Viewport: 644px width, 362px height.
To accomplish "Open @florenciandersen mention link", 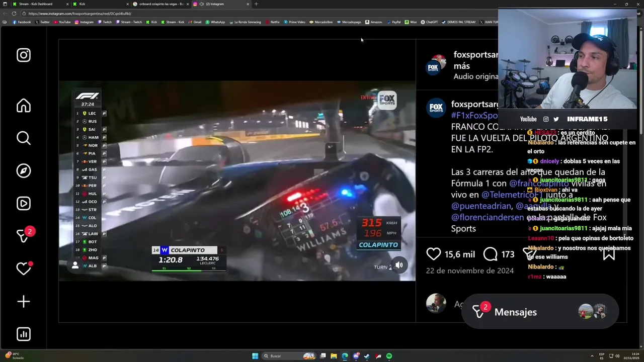I will click(488, 217).
